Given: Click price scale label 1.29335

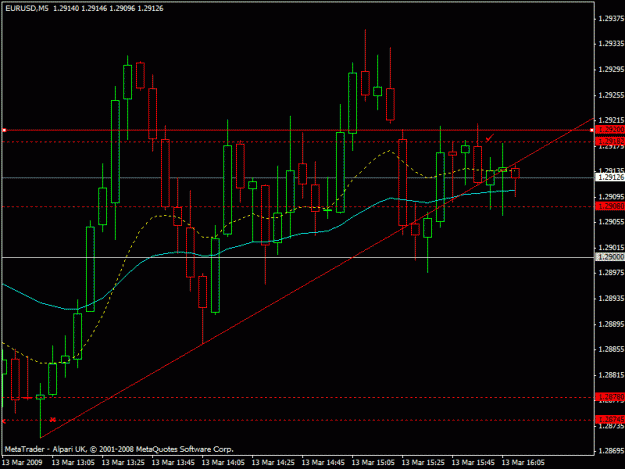Looking at the screenshot, I should (611, 44).
